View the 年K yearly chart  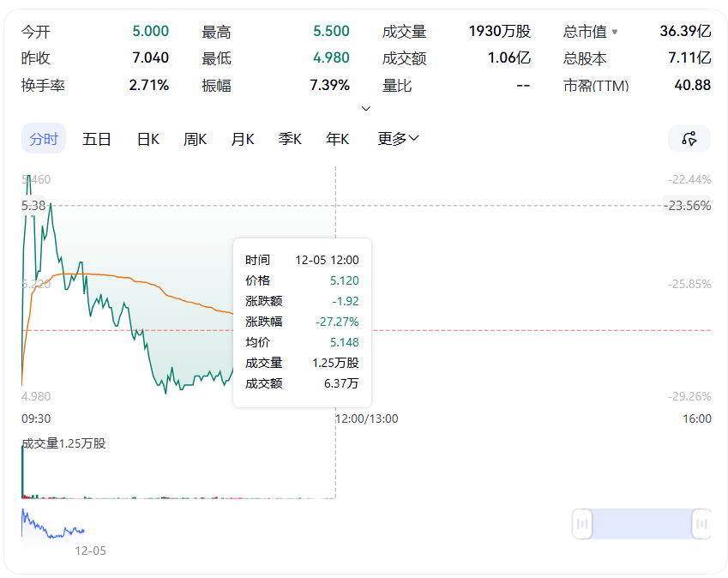click(x=337, y=139)
